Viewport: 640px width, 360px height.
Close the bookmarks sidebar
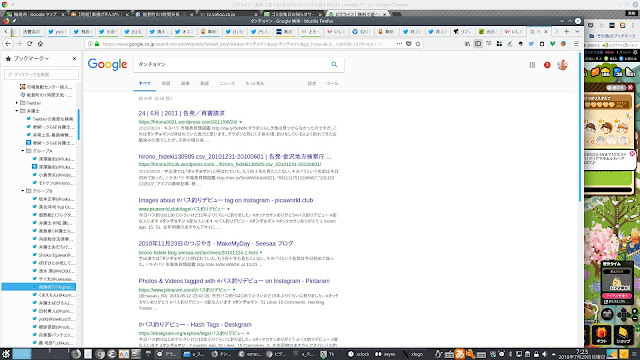click(x=74, y=59)
